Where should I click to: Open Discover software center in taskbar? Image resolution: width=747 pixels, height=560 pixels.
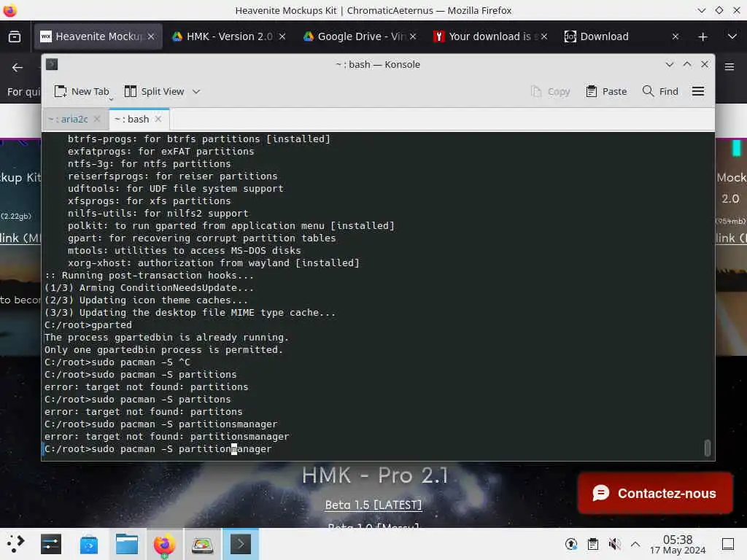(x=89, y=544)
